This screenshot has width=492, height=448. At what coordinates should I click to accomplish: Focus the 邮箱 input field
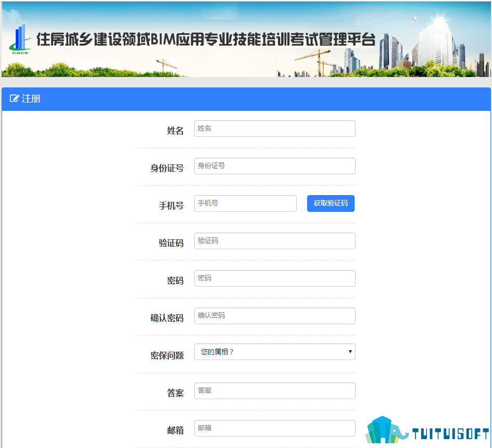click(x=274, y=428)
